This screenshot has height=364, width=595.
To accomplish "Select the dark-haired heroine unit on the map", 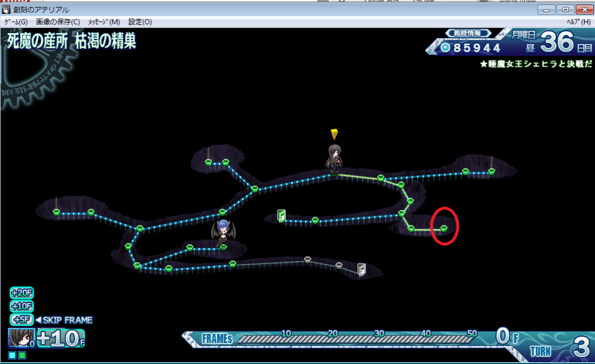I will click(x=334, y=159).
